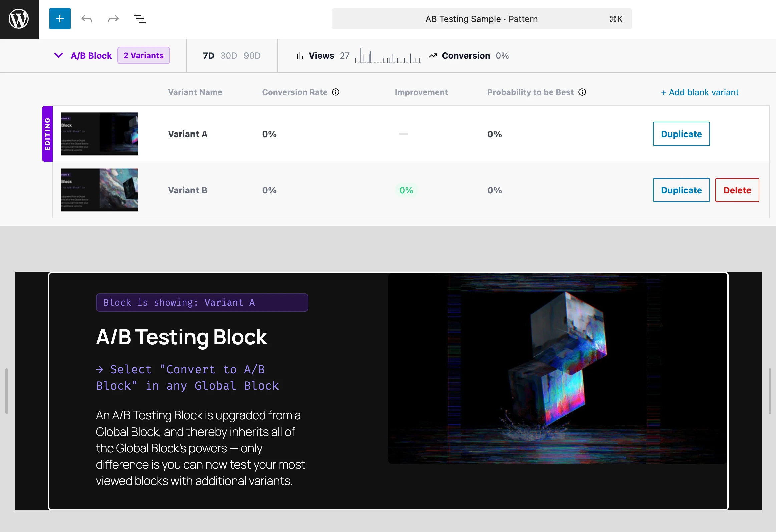776x532 pixels.
Task: Delete Variant B
Action: click(x=737, y=190)
